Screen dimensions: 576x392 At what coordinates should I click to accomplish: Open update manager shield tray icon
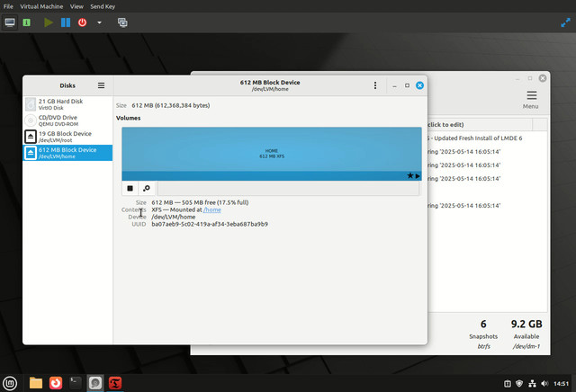[x=519, y=384]
